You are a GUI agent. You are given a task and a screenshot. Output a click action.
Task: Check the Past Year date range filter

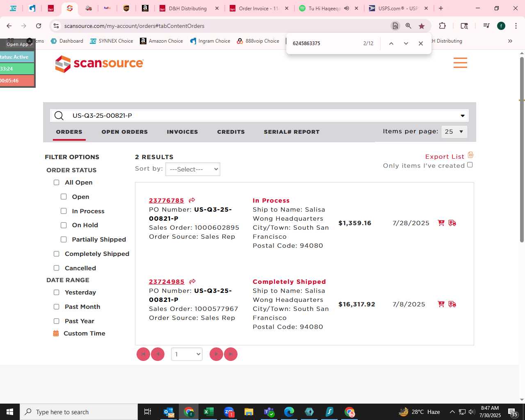point(57,321)
